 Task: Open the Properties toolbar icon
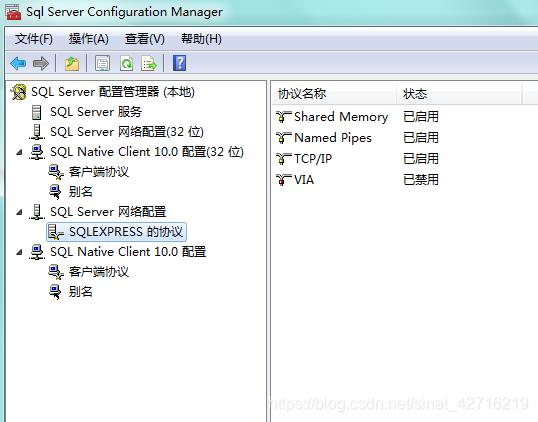(103, 63)
